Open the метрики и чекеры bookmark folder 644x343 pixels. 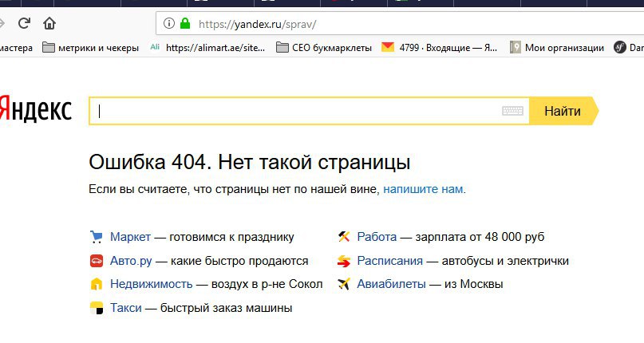coord(91,48)
